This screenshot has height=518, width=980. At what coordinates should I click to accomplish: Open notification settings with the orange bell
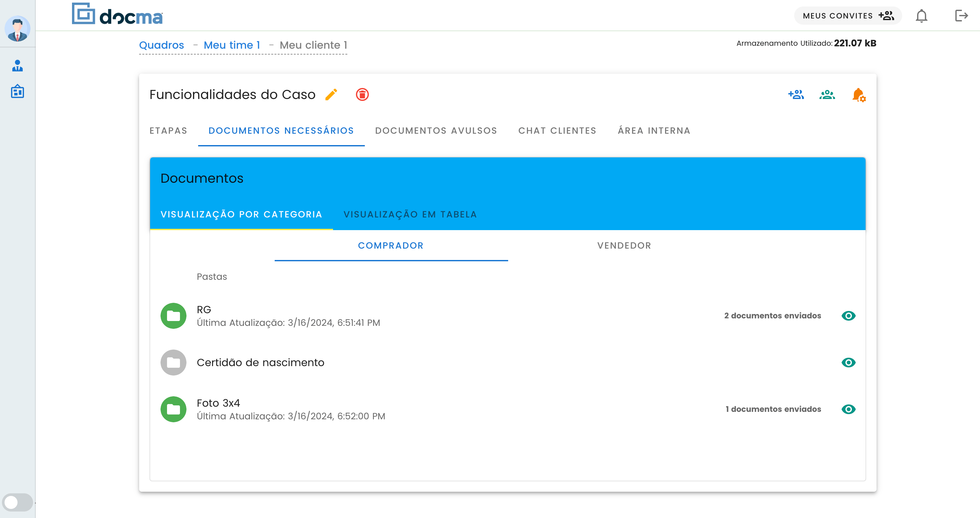tap(859, 95)
